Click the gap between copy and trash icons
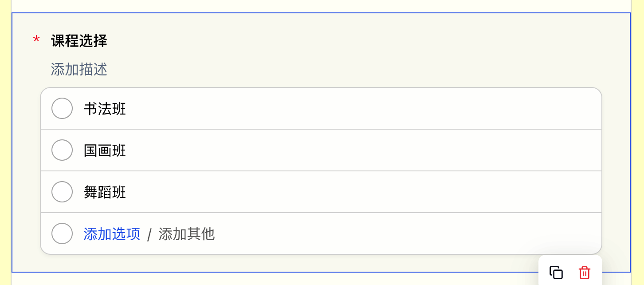Image resolution: width=644 pixels, height=285 pixels. tap(570, 272)
